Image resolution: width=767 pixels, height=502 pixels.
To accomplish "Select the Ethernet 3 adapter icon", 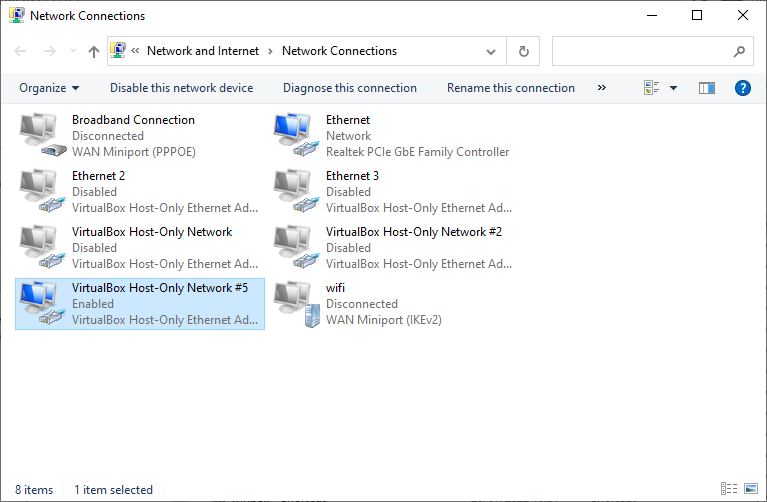I will pos(294,192).
